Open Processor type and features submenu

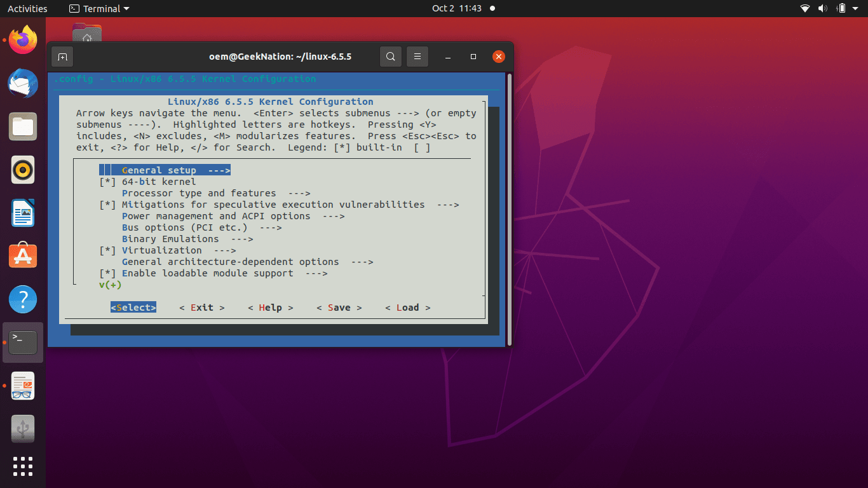(x=216, y=193)
